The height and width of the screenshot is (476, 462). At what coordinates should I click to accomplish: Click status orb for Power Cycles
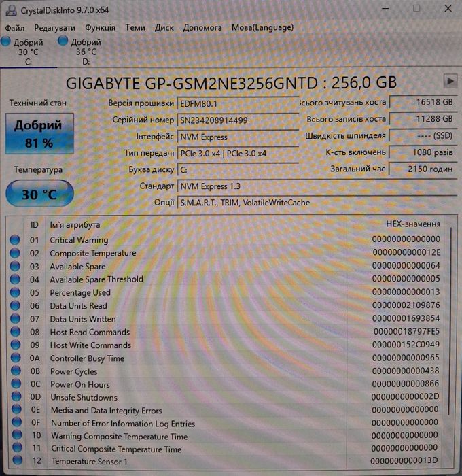click(16, 371)
